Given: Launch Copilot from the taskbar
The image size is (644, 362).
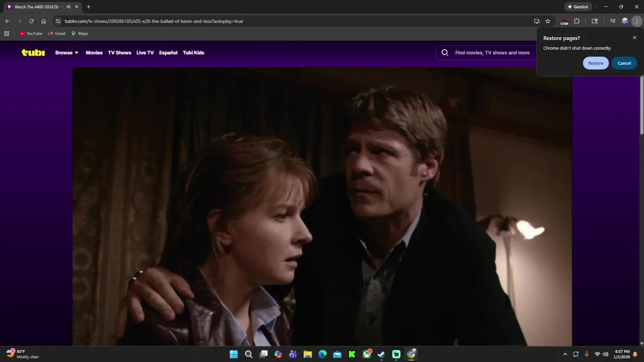Looking at the screenshot, I should click(278, 354).
